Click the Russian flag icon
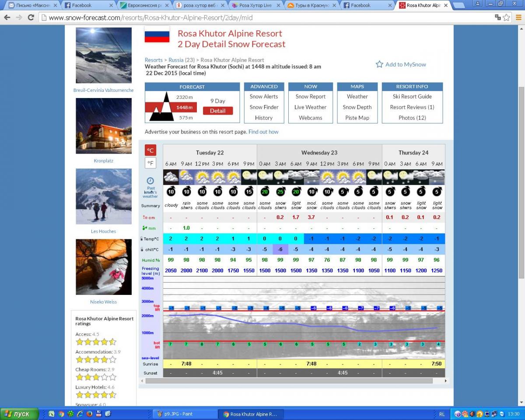525x420 pixels. tap(157, 34)
